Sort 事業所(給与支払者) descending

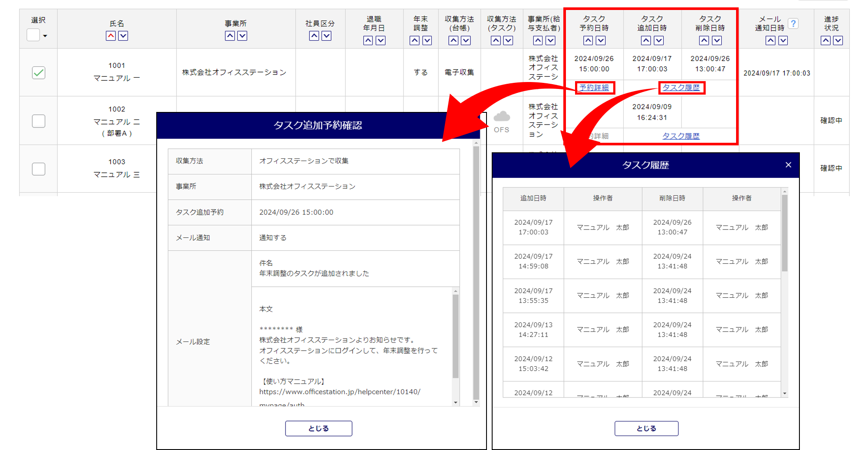pyautogui.click(x=551, y=40)
